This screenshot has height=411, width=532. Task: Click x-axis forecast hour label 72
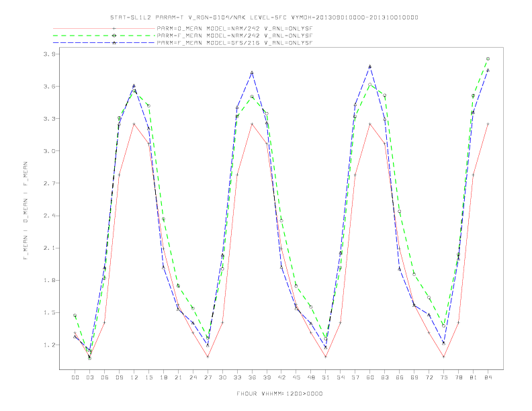pos(429,377)
